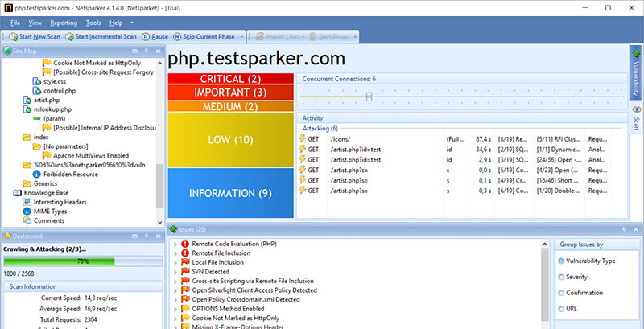Select artist.php in the Site Map tree
The image size is (644, 329).
pos(45,100)
